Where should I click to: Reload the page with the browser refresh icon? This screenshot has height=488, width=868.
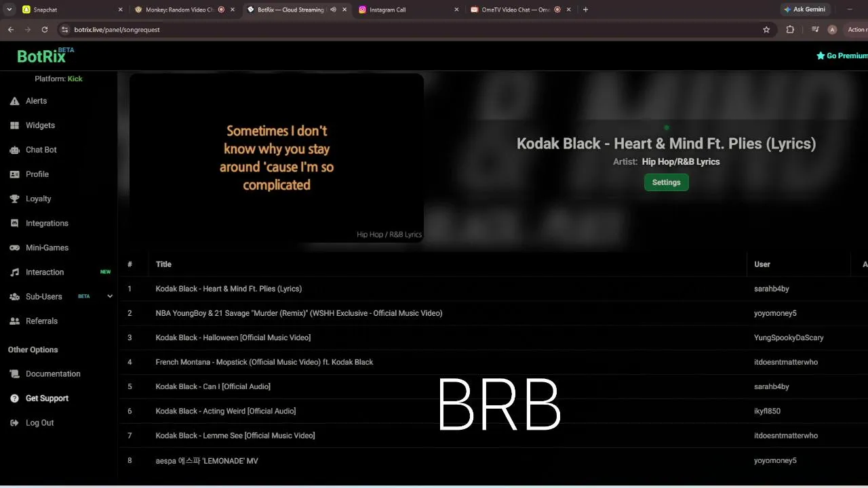tap(45, 30)
